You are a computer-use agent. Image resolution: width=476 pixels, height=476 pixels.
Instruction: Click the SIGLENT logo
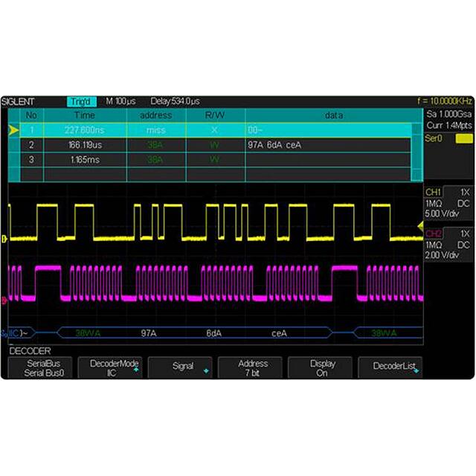coord(18,102)
